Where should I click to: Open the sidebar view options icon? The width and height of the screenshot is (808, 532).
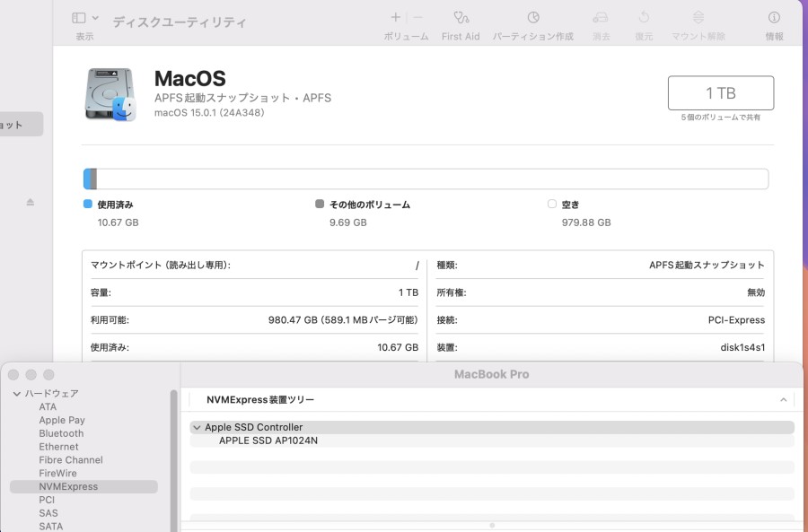tap(78, 18)
